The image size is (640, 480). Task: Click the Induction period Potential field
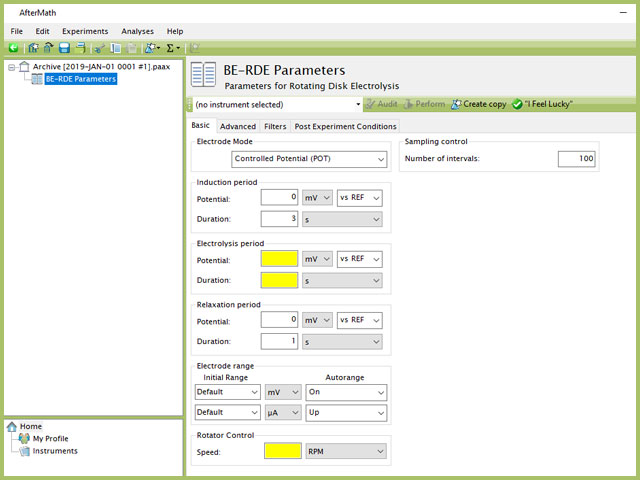pyautogui.click(x=279, y=198)
